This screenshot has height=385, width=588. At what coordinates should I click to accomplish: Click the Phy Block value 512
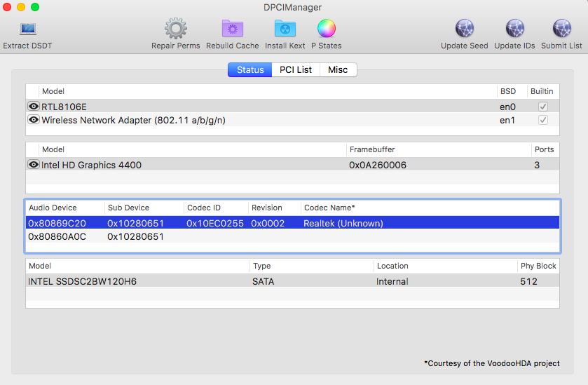tap(528, 281)
